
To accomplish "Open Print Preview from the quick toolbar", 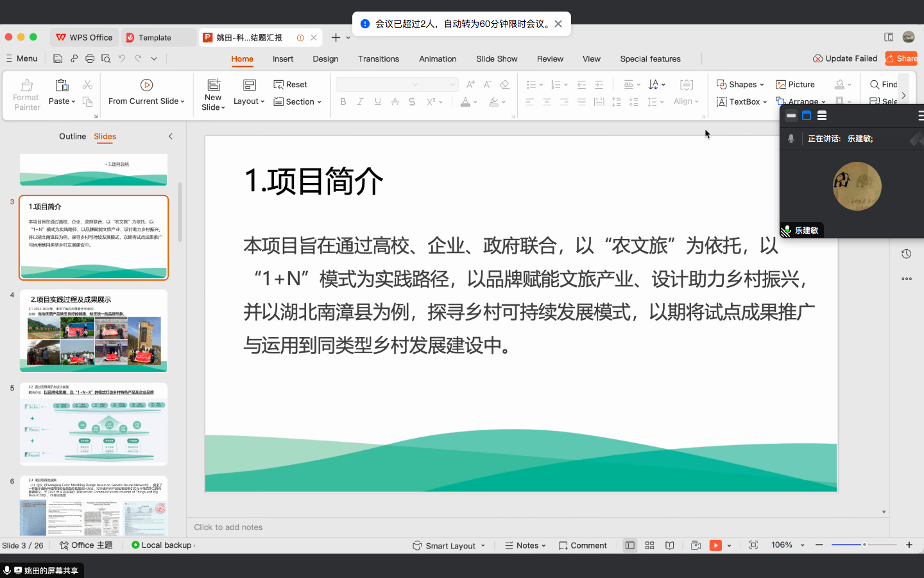I will pos(106,58).
